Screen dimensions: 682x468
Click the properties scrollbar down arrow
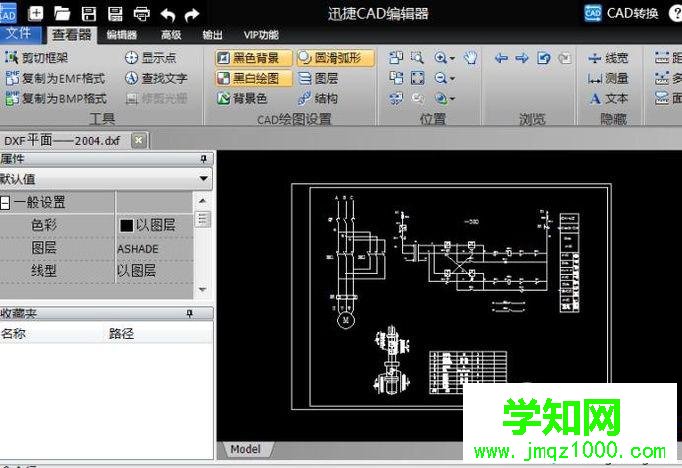pos(202,289)
